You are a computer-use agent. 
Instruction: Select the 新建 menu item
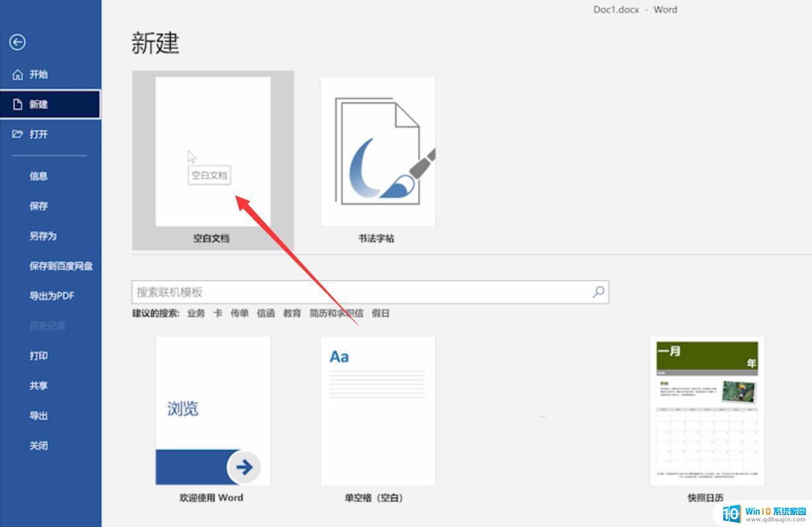(50, 104)
